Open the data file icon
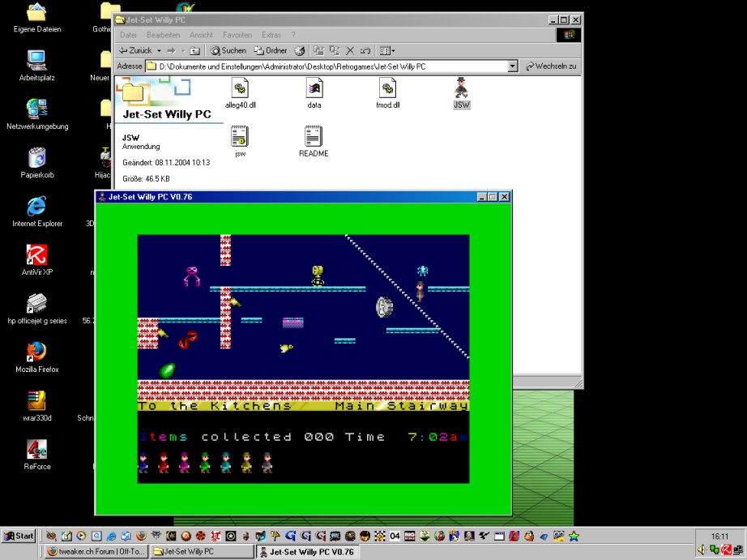 coord(314,88)
